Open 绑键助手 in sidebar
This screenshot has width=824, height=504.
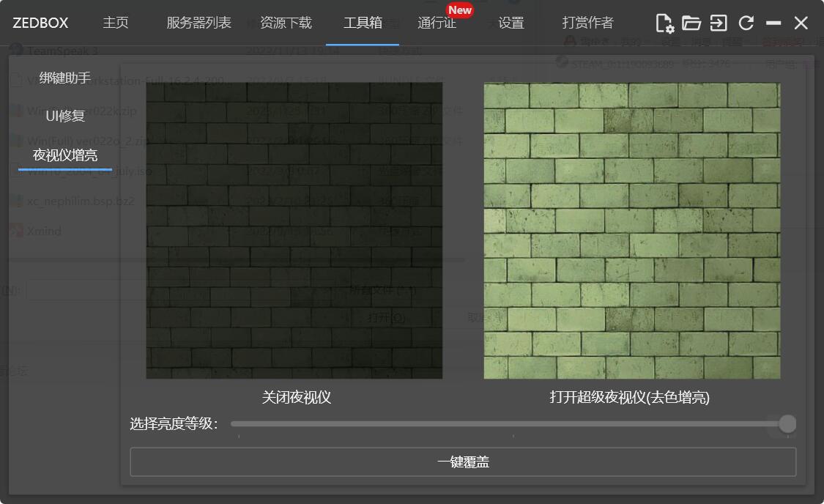click(65, 78)
